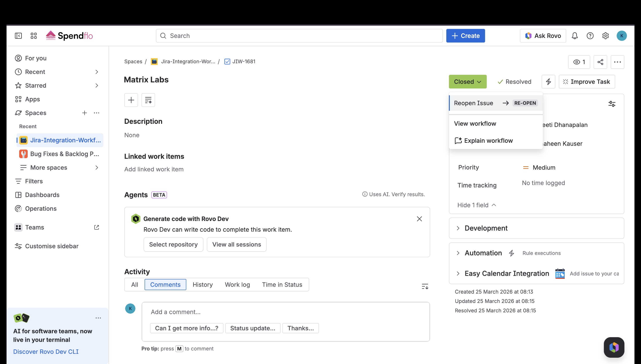Screen dimensions: 641x364
Task: Open the notifications bell
Action: coord(575,36)
